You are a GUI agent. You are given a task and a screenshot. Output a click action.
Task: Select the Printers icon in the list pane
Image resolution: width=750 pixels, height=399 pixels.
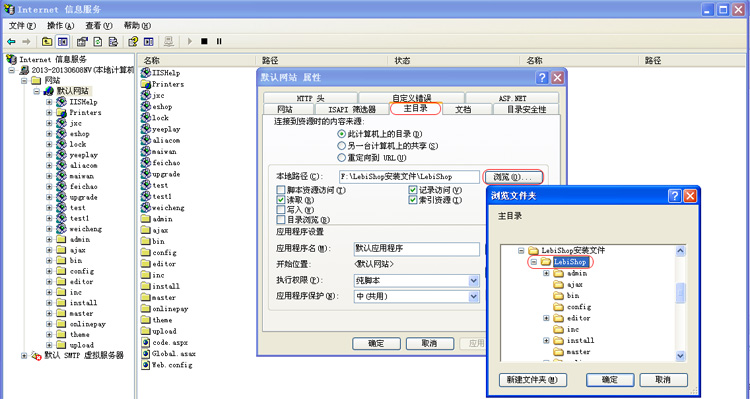pos(146,84)
